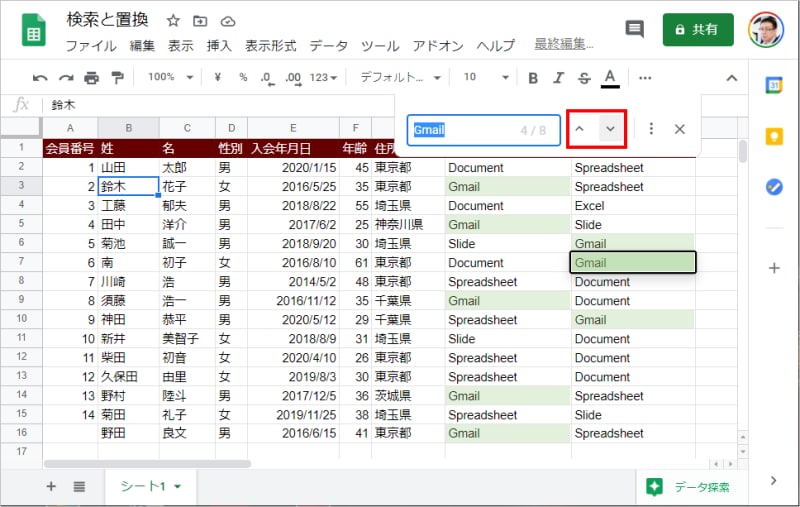Select the cell with date 2014/5/2
The image size is (800, 507).
(x=293, y=282)
